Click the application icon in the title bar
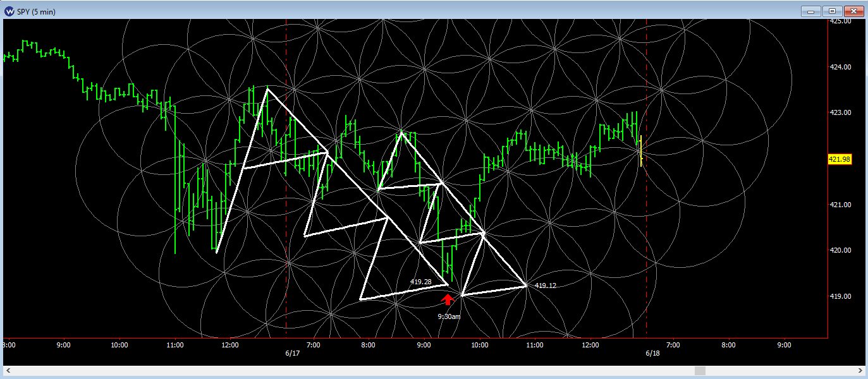Screen dimensions: 868x379 click(9, 11)
